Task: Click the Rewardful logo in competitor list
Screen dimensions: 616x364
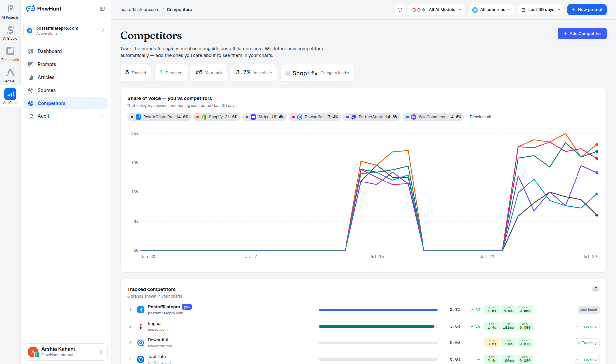Action: [x=141, y=343]
